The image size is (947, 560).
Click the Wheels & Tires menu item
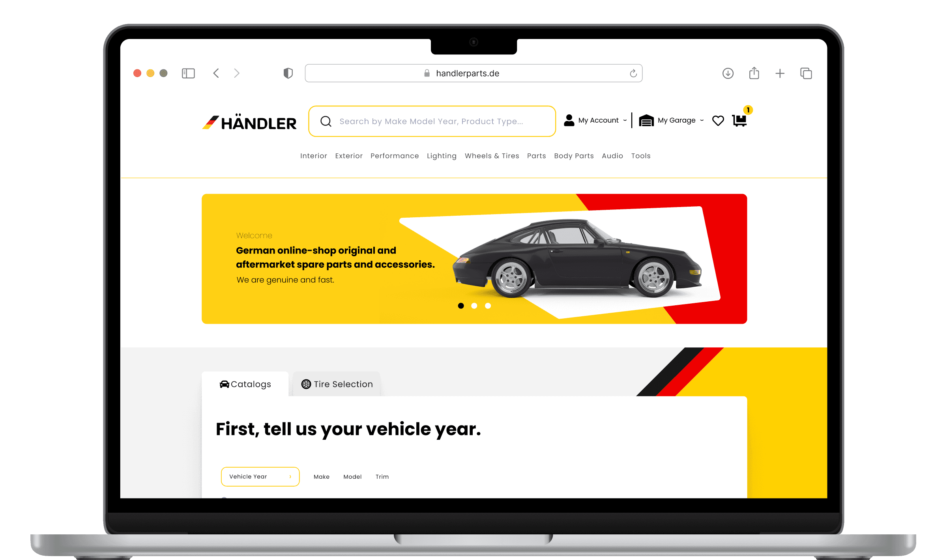pos(492,156)
